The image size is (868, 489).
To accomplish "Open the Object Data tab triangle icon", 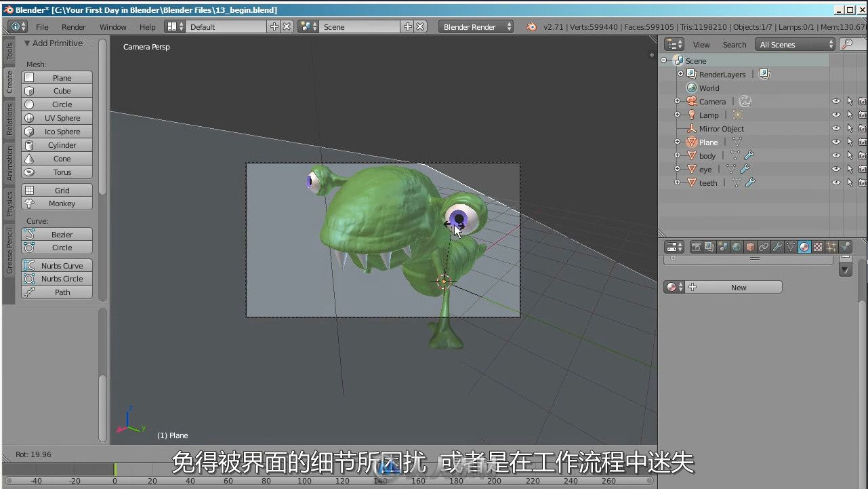I will click(x=791, y=248).
